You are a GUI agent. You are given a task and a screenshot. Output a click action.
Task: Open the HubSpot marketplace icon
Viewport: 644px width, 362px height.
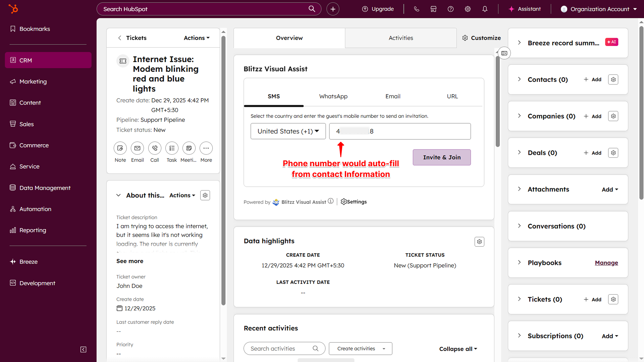tap(433, 9)
